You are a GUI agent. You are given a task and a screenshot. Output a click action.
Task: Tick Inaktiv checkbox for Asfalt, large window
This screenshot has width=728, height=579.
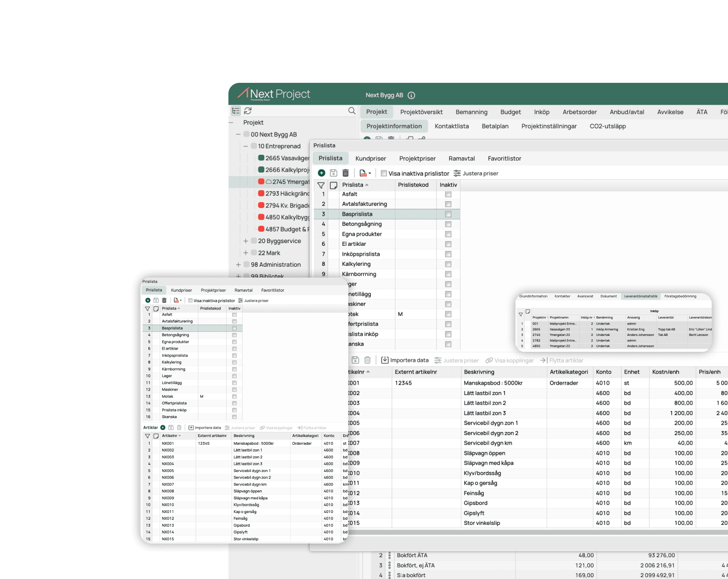pyautogui.click(x=448, y=194)
